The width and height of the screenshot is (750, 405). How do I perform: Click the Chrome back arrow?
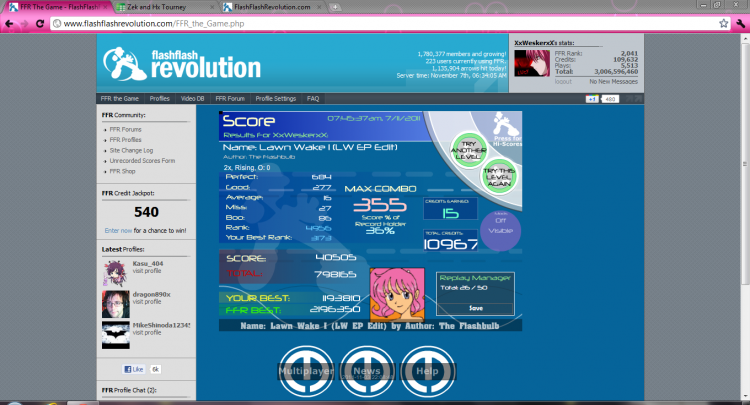tap(9, 23)
